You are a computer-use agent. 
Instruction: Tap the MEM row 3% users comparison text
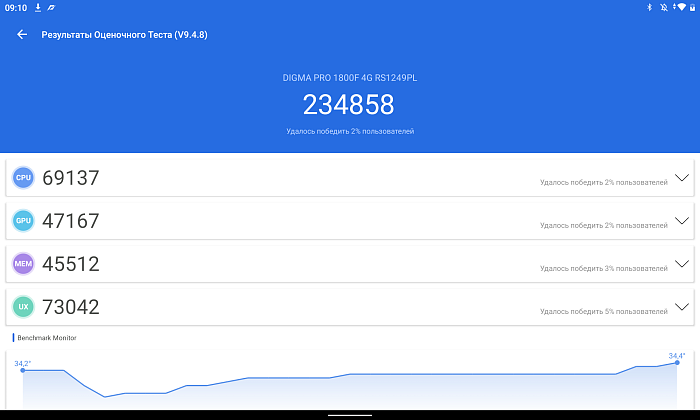pyautogui.click(x=604, y=268)
